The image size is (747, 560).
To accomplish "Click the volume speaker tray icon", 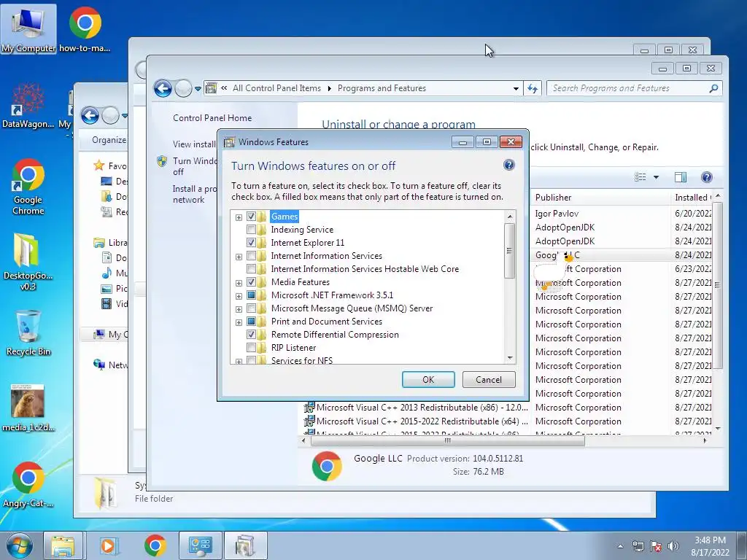I will pyautogui.click(x=673, y=546).
